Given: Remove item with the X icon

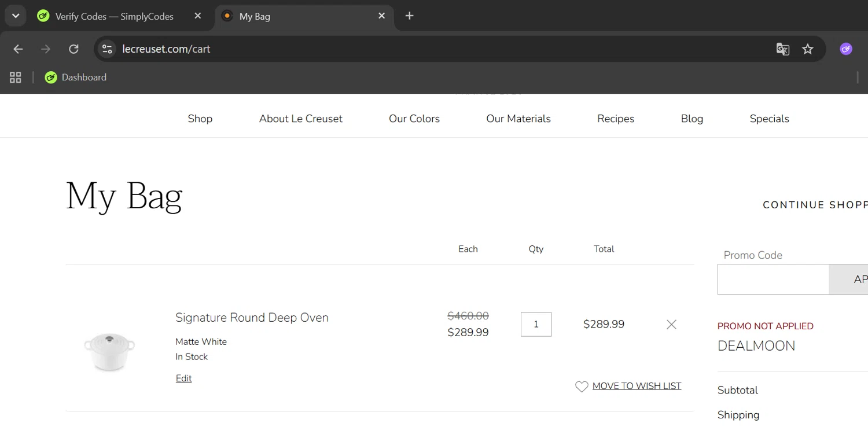Looking at the screenshot, I should 671,325.
